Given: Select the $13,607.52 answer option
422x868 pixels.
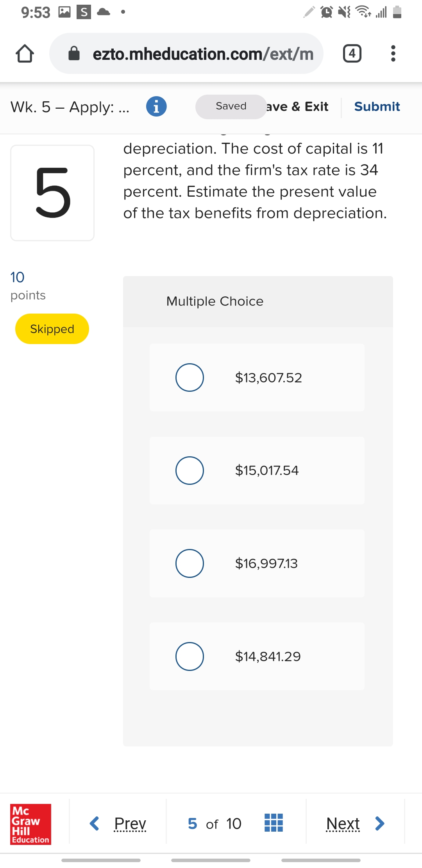Looking at the screenshot, I should coord(190,377).
